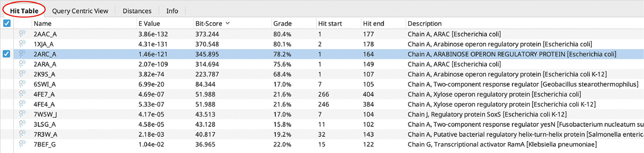Select the Hit Table tab
Image resolution: width=644 pixels, height=153 pixels.
[24, 11]
